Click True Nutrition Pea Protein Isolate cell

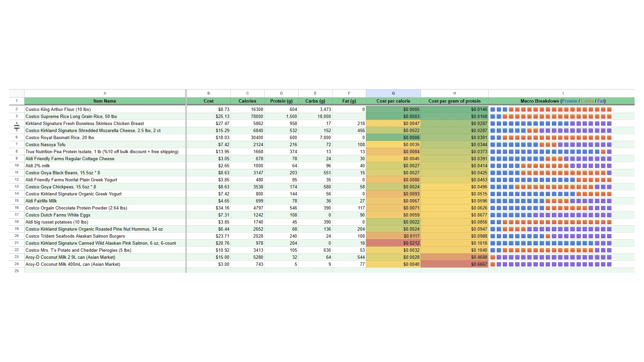pyautogui.click(x=105, y=152)
